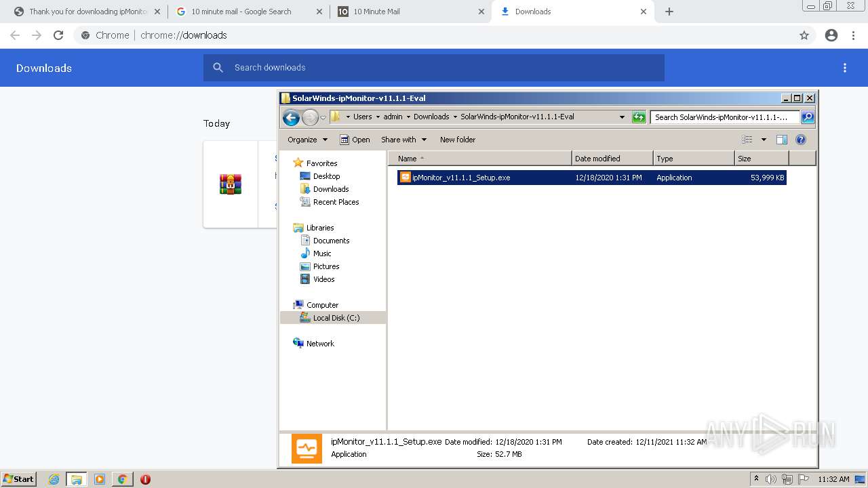This screenshot has height=488, width=868.
Task: Click Chrome address bar showing chrome://downloads
Action: pyautogui.click(x=434, y=35)
